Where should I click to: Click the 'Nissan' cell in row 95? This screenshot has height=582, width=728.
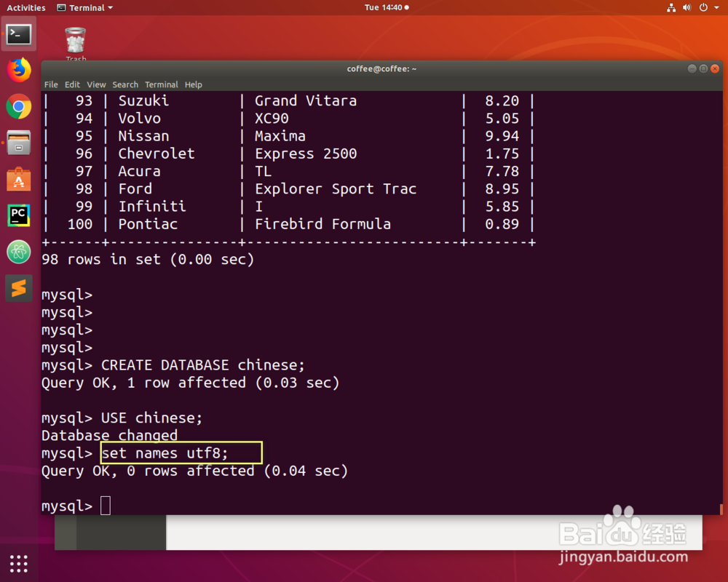[x=143, y=136]
